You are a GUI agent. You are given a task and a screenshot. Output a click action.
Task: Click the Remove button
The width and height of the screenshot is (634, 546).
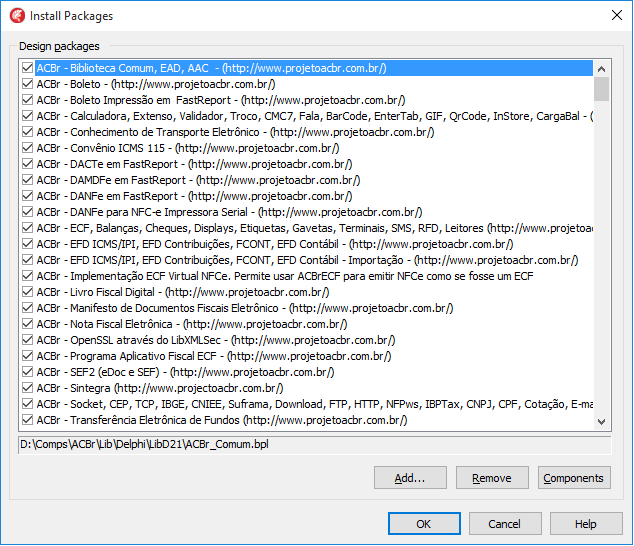tap(492, 478)
